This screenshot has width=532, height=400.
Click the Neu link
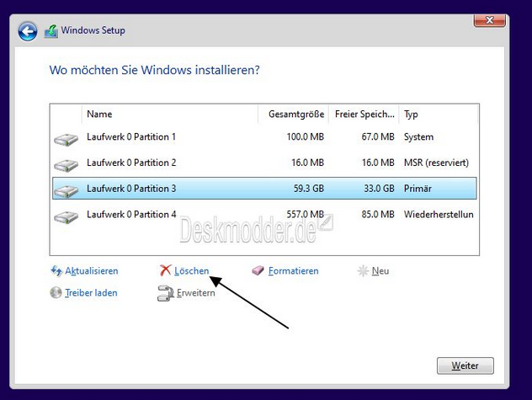coord(380,271)
